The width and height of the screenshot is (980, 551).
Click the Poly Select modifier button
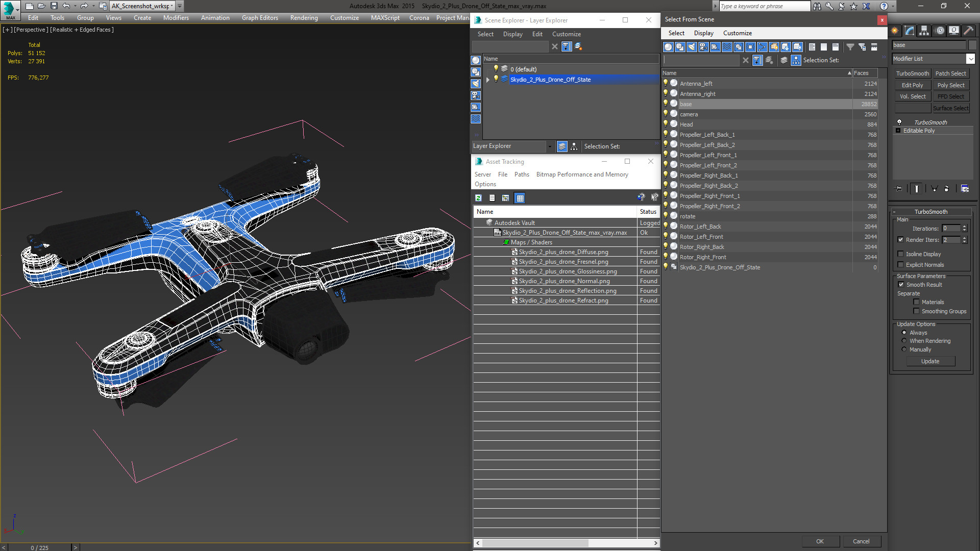pos(951,85)
